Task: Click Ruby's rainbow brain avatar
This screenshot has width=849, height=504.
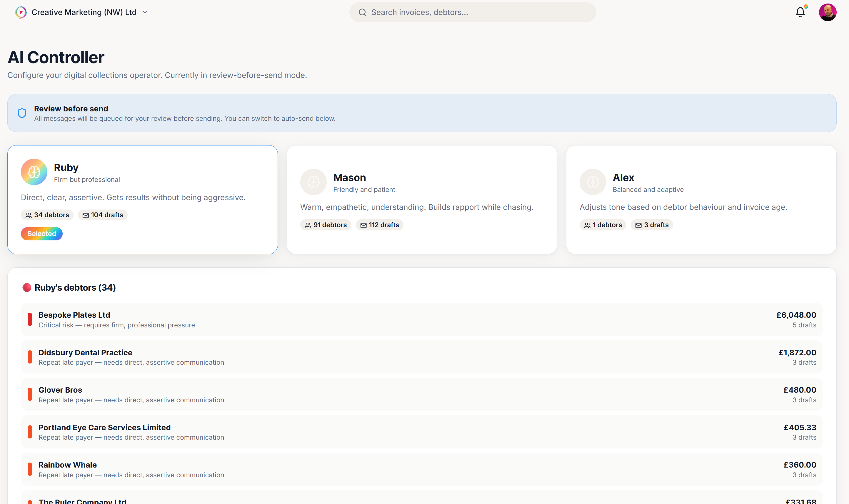Action: [34, 172]
